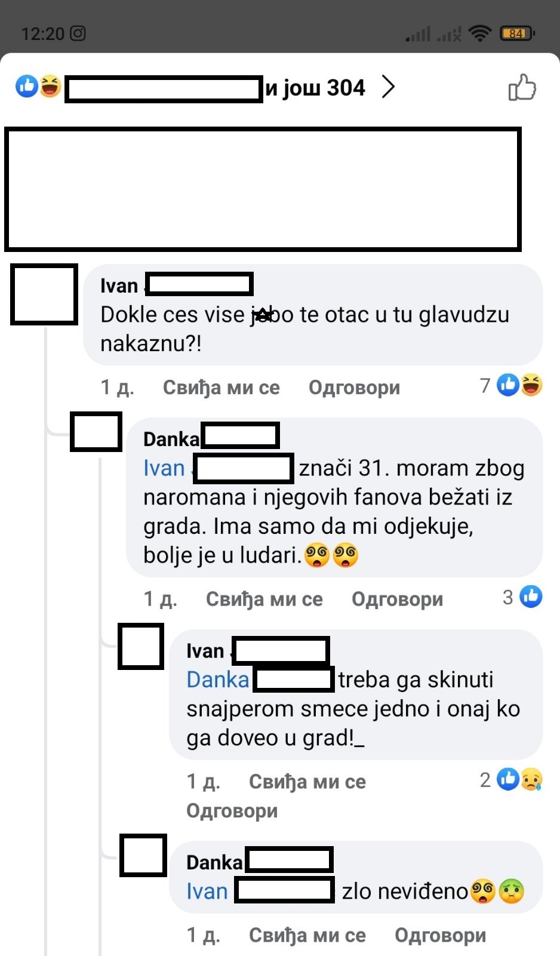Tap Свиђа ми се under 'zlo neviđeno' comment
Screen dimensions: 560x956
point(307,935)
